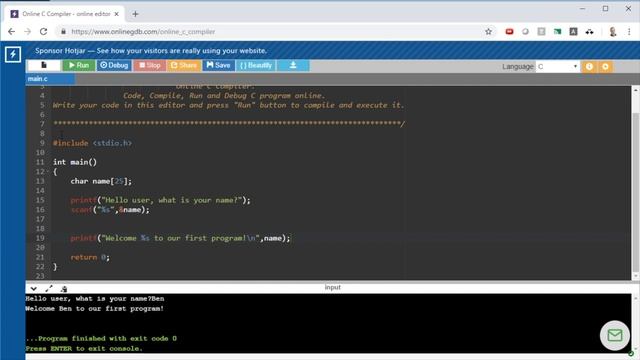Place cursor on the char name[25] line
The height and width of the screenshot is (360, 640).
coord(101,181)
